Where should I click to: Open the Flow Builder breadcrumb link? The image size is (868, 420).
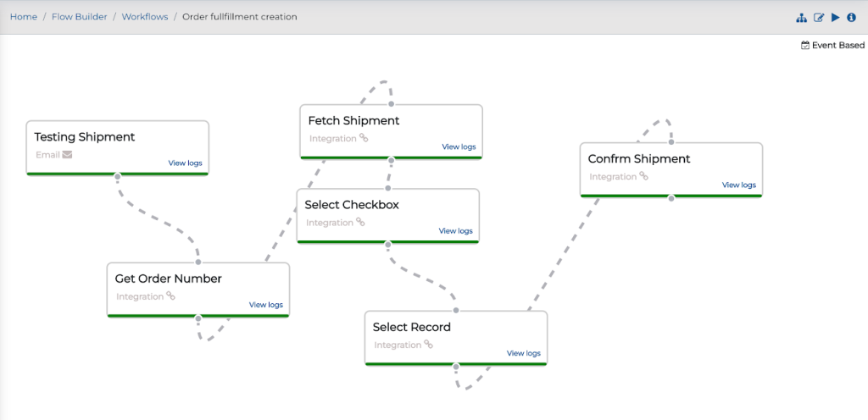(80, 17)
